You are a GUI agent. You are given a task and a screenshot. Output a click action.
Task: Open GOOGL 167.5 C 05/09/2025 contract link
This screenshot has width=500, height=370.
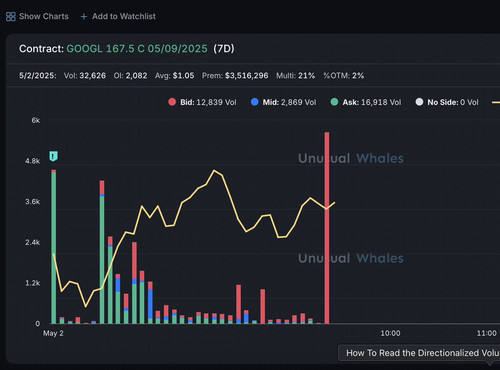click(x=137, y=49)
